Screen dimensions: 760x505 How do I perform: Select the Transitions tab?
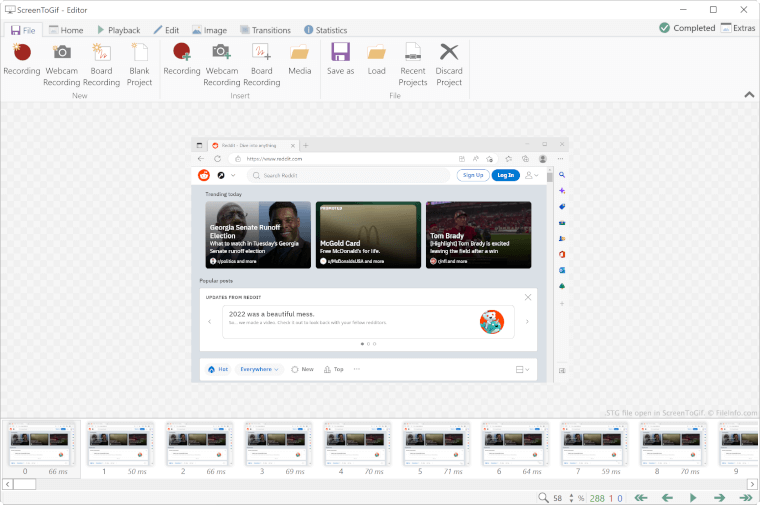(265, 30)
